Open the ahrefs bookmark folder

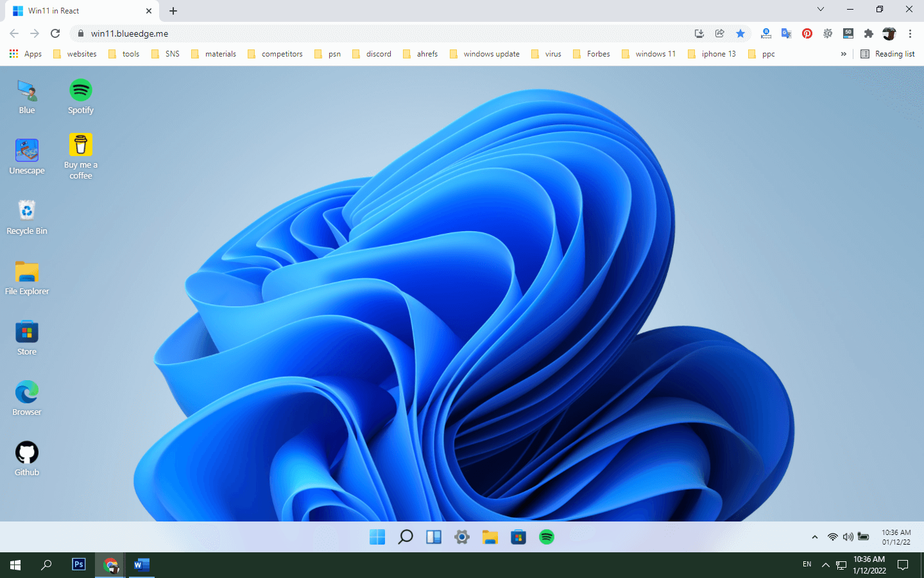[x=421, y=54]
